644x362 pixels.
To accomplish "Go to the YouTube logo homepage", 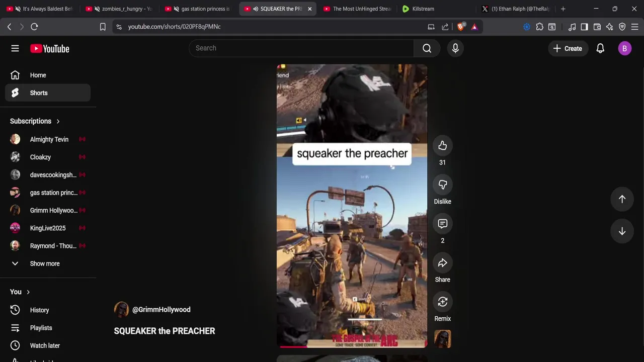I will (49, 49).
